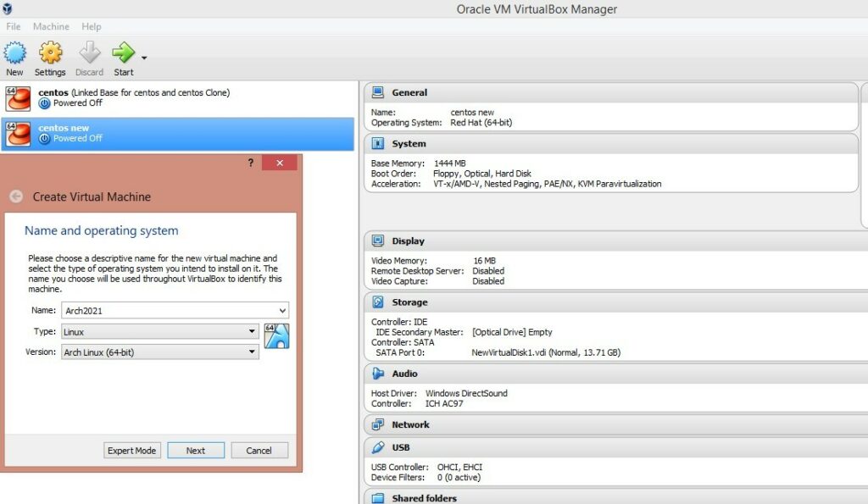Click the '16 MB' video memory value

pyautogui.click(x=484, y=261)
